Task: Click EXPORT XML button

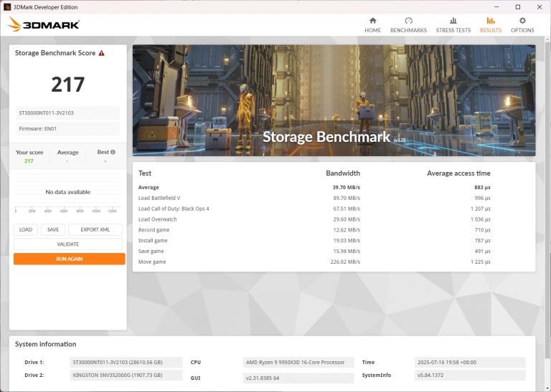Action: tap(95, 229)
